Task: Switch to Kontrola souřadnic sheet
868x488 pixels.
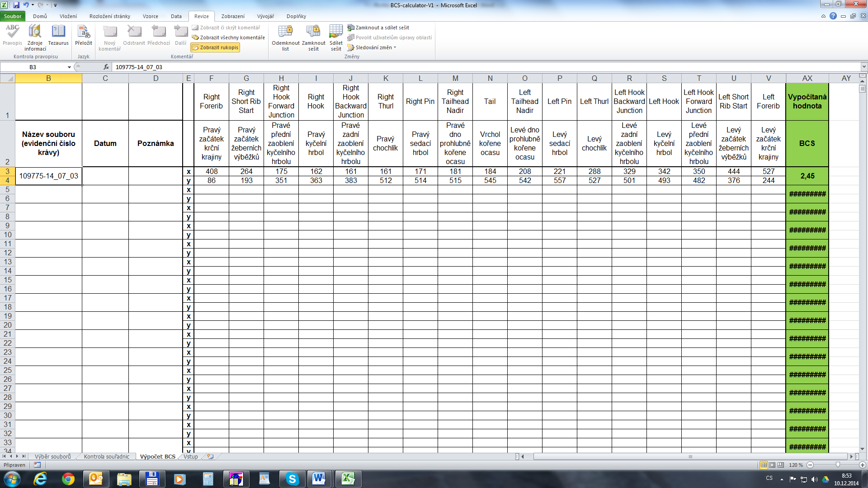Action: tap(107, 456)
